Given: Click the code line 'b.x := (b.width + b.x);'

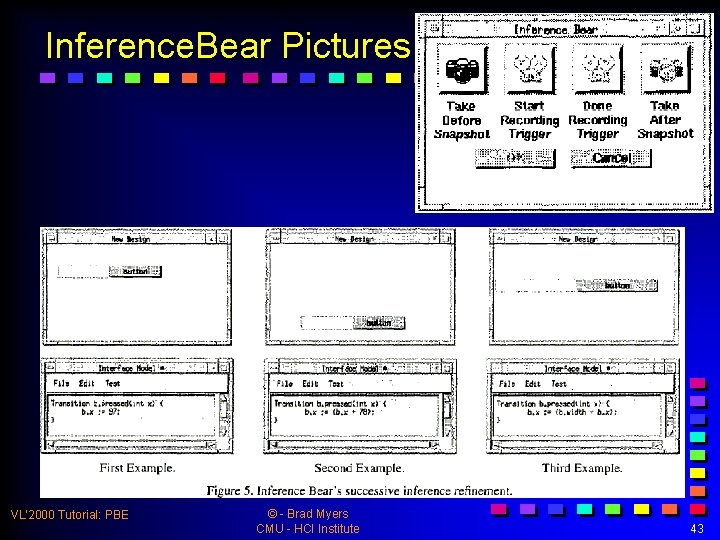Looking at the screenshot, I should point(572,412).
